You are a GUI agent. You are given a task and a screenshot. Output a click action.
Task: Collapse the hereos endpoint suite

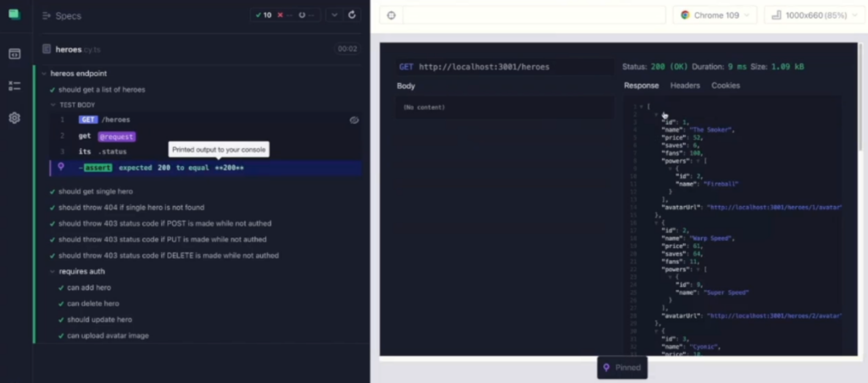point(43,74)
